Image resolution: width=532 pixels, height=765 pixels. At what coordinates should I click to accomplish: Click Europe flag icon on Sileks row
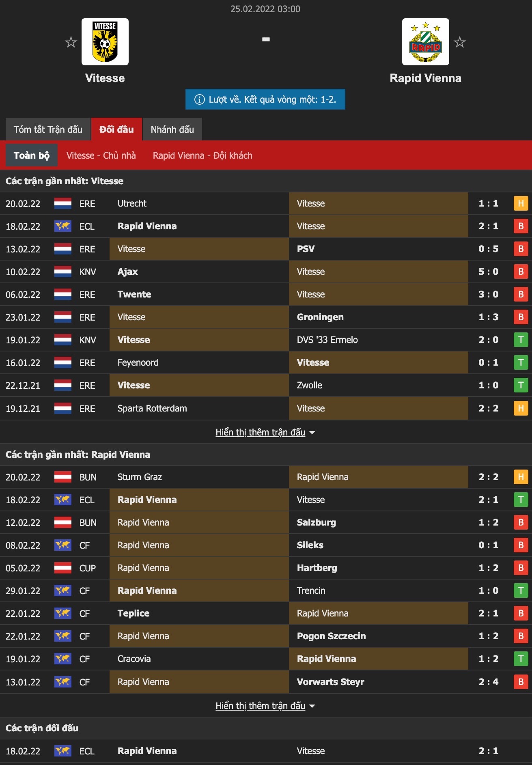(x=63, y=545)
